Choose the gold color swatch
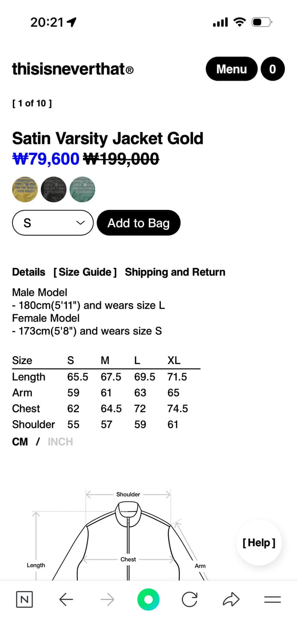Screen dimensions: 297x644 pyautogui.click(x=25, y=189)
